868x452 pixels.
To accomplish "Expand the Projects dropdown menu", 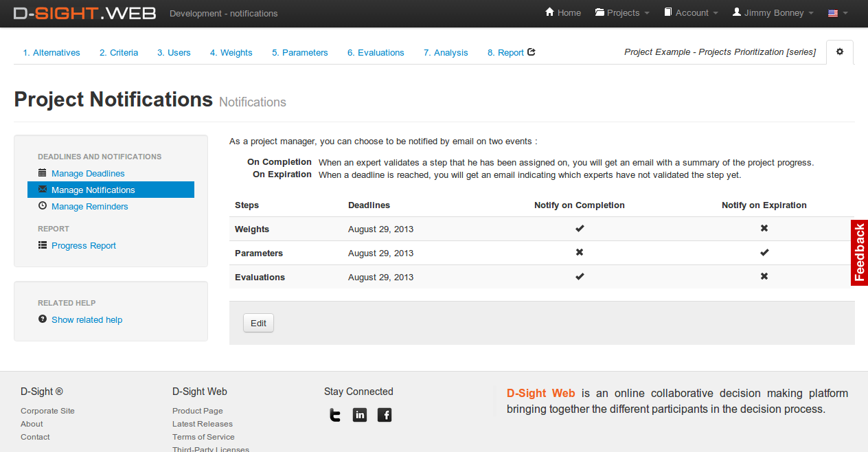I will pos(621,13).
